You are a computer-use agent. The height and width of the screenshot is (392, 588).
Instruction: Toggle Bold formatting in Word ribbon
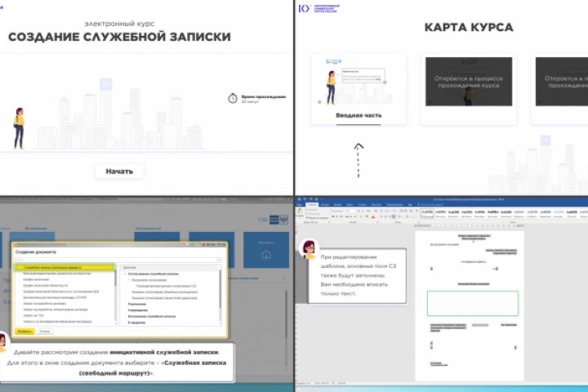(332, 216)
